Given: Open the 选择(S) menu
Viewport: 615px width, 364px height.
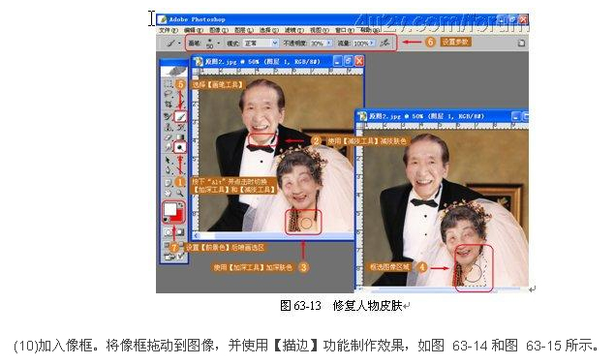Looking at the screenshot, I should [268, 30].
